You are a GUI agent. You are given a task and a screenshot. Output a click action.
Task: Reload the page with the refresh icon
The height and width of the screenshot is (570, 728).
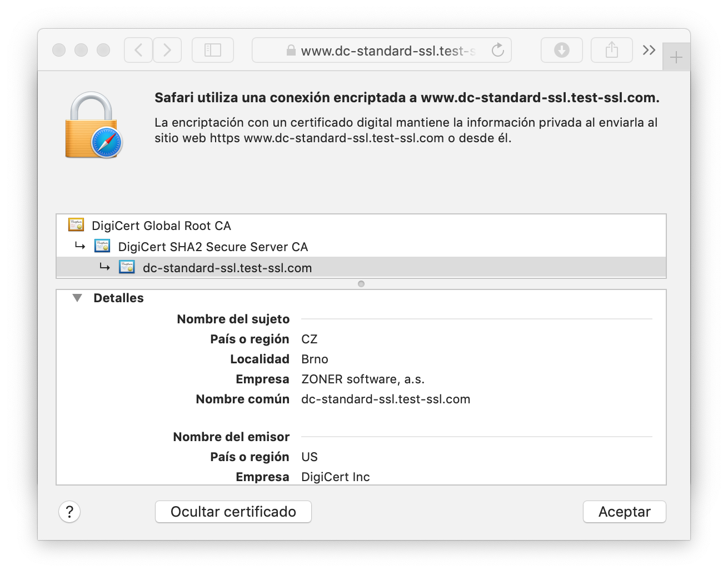498,50
